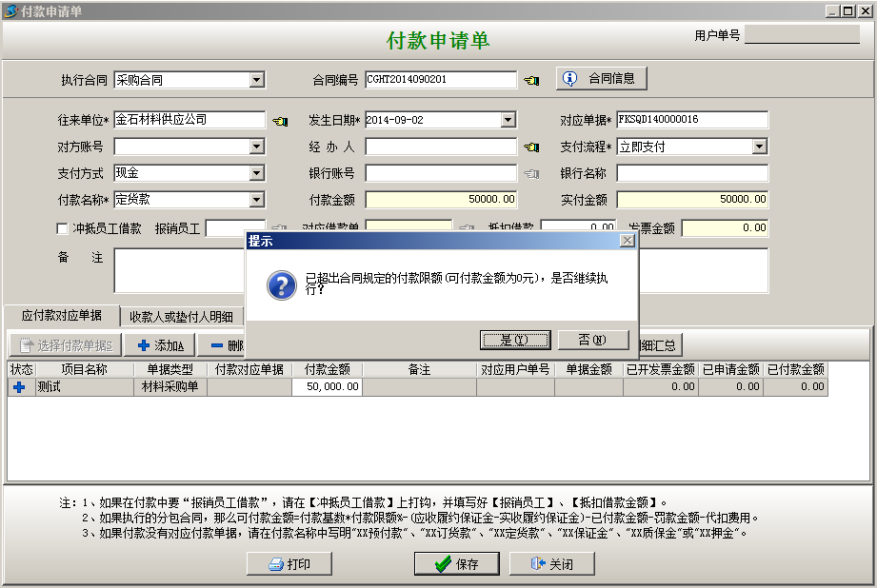
Task: Decline the prompt with 否(N) button
Action: pos(593,340)
